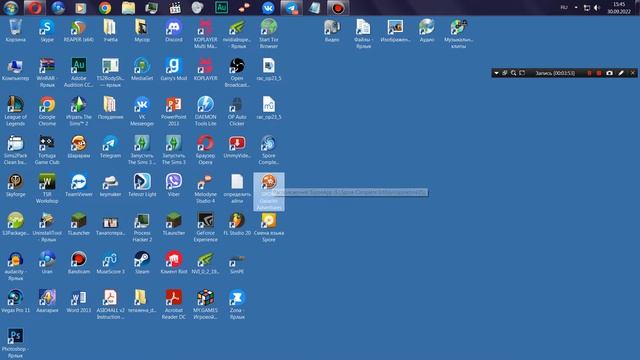640x360 pixels.
Task: Select the GeForce Experience shortcut
Action: pyautogui.click(x=205, y=227)
